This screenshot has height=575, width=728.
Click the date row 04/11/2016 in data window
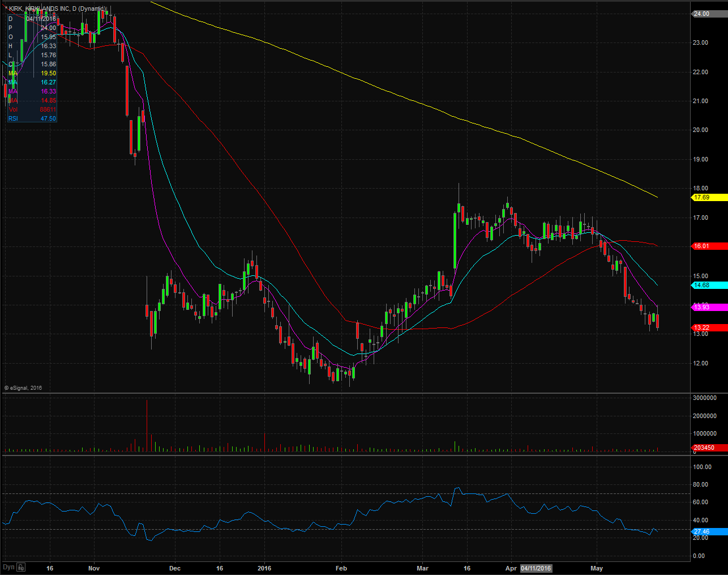click(x=32, y=19)
